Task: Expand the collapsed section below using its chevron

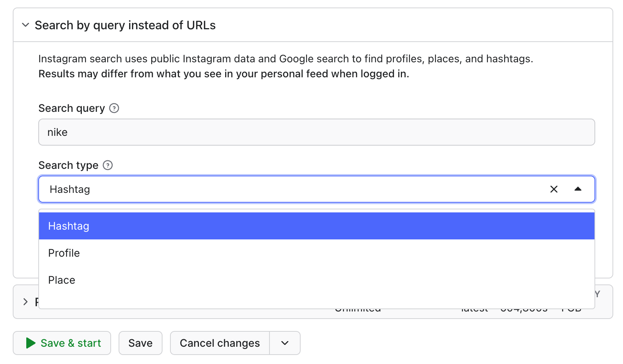Action: [x=26, y=302]
